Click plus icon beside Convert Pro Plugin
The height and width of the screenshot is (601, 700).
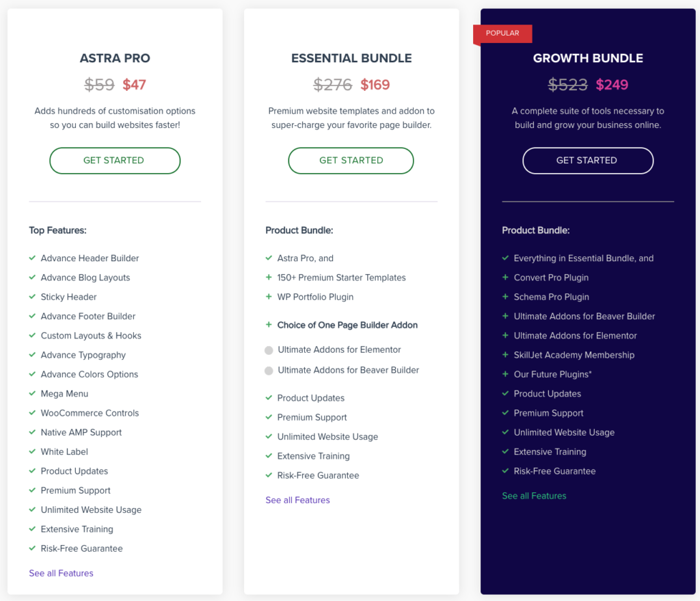point(505,278)
